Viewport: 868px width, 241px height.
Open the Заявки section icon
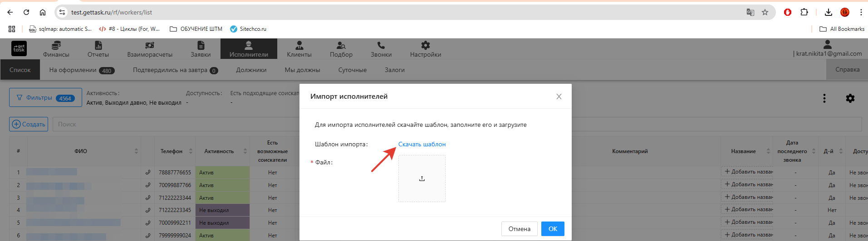201,45
